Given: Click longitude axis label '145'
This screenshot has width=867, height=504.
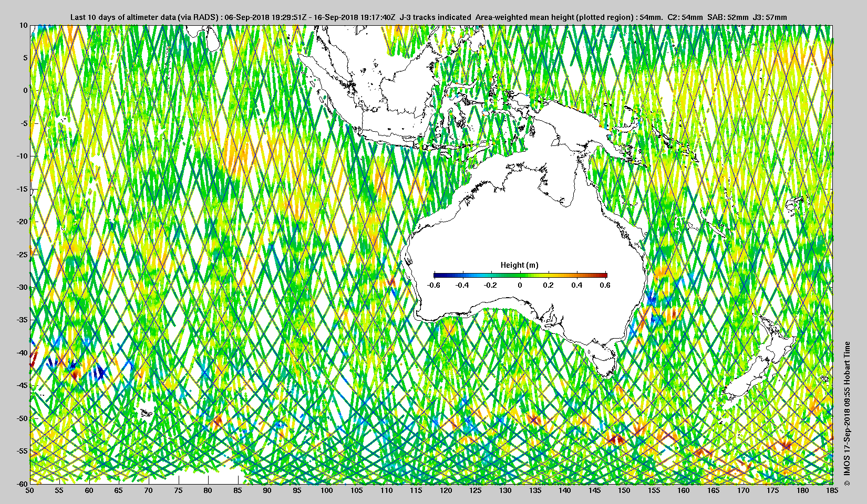Looking at the screenshot, I should (595, 490).
